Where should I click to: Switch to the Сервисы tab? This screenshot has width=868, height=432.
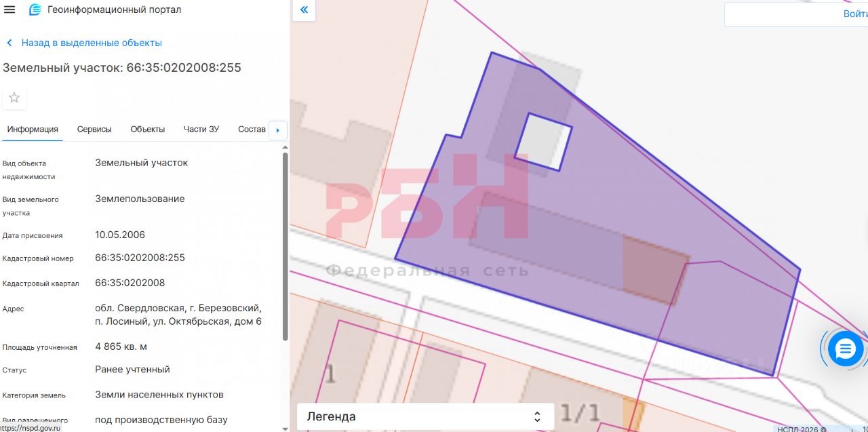(94, 130)
